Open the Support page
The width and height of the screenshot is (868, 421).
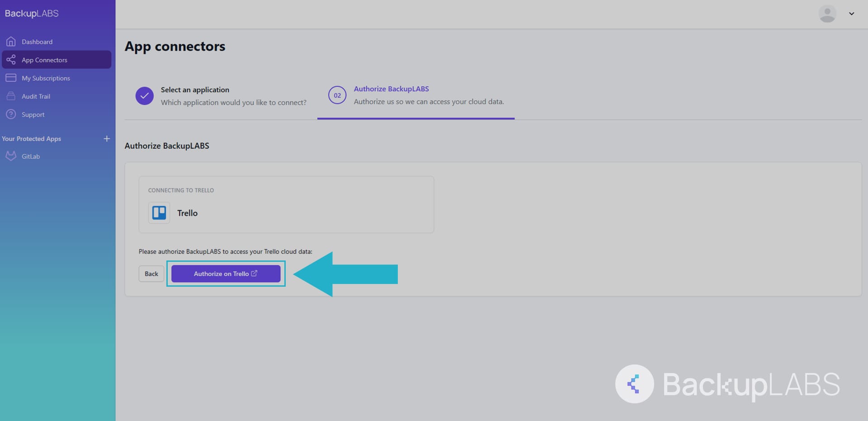point(57,114)
